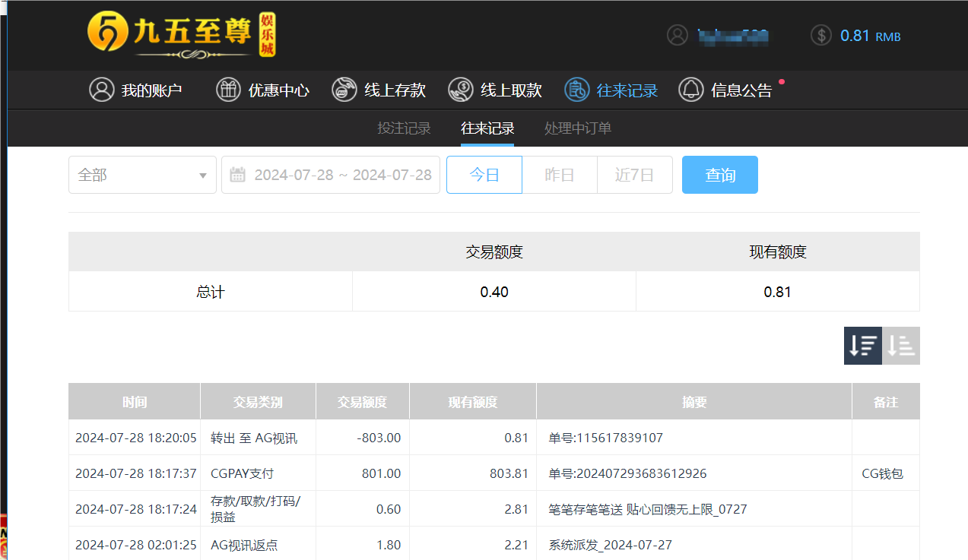Toggle descending sort order icon

[862, 345]
